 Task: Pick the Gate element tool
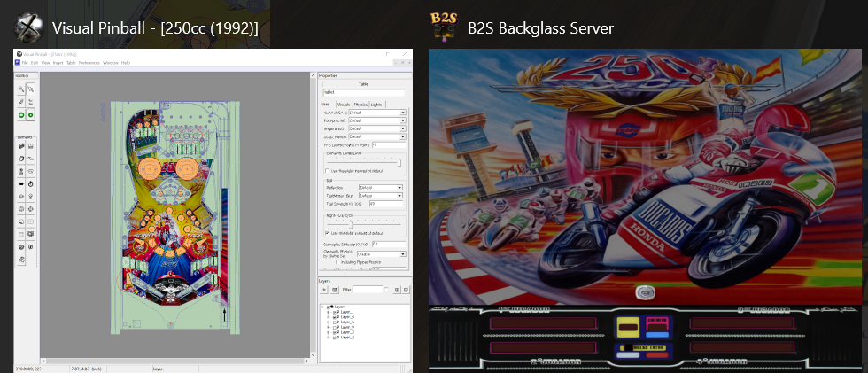31,145
